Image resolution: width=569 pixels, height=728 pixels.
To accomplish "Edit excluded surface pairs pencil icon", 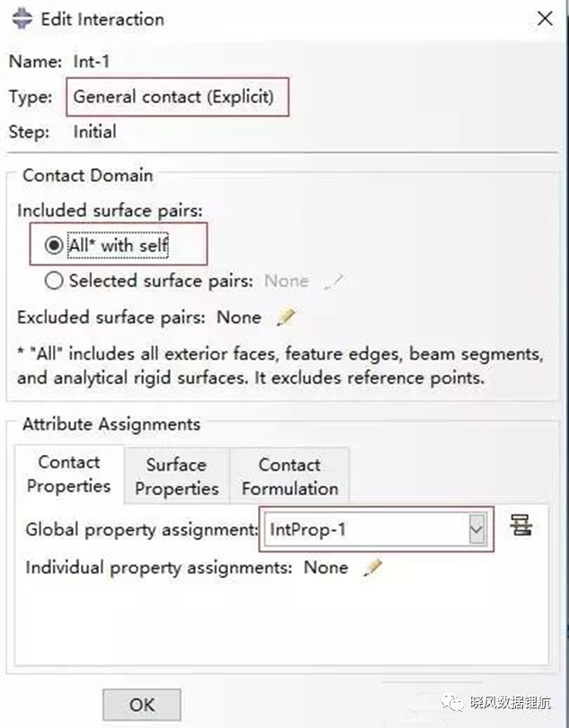I will 286,317.
